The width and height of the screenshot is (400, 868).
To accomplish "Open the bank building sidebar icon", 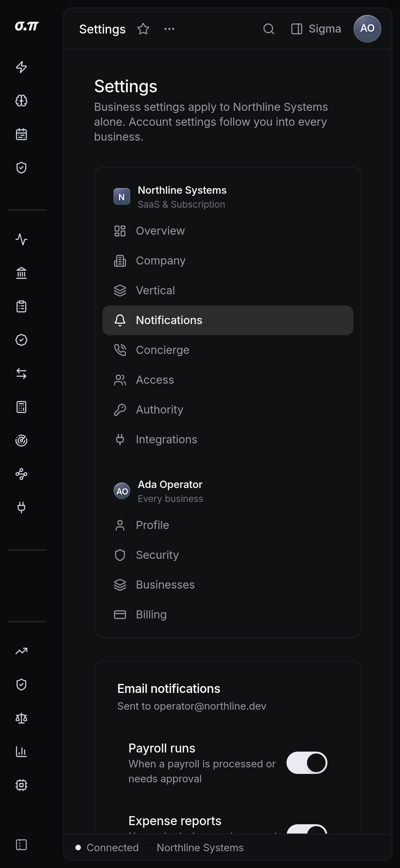I will [x=21, y=273].
